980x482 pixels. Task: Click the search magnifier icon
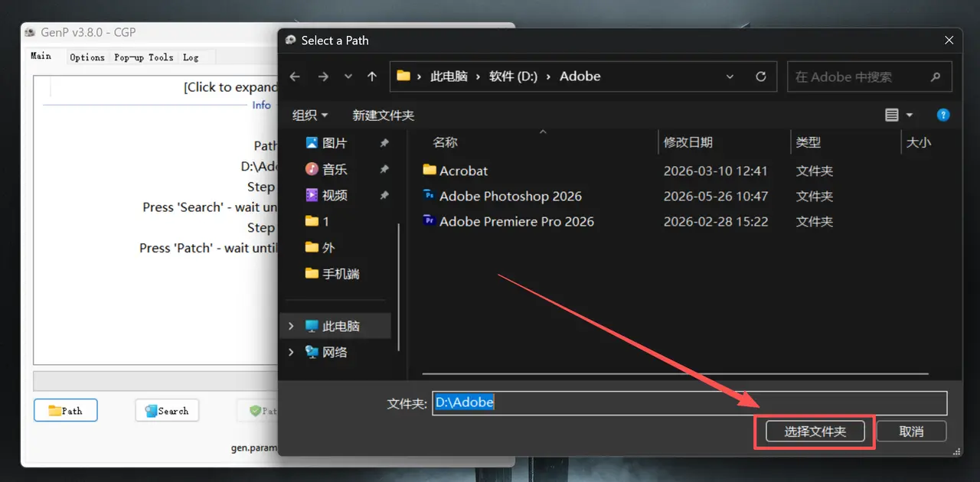click(x=935, y=77)
